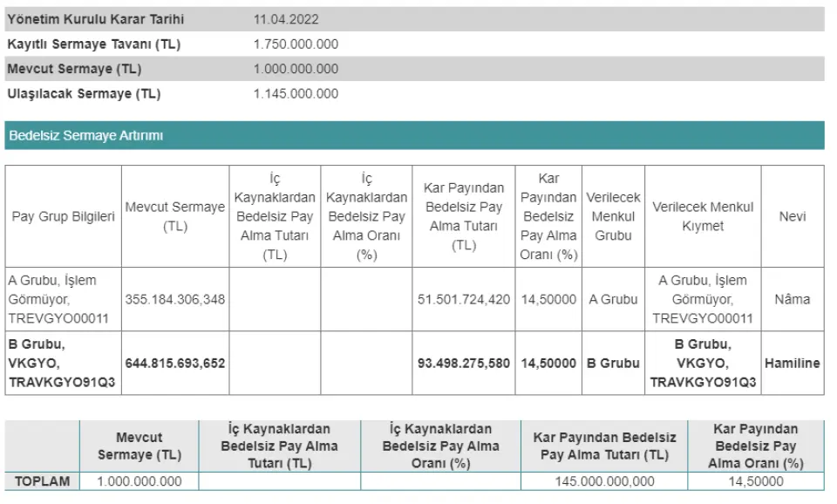This screenshot has width=837, height=504.
Task: Click the B Grubu capital amount 644.815.693,652
Action: (175, 363)
